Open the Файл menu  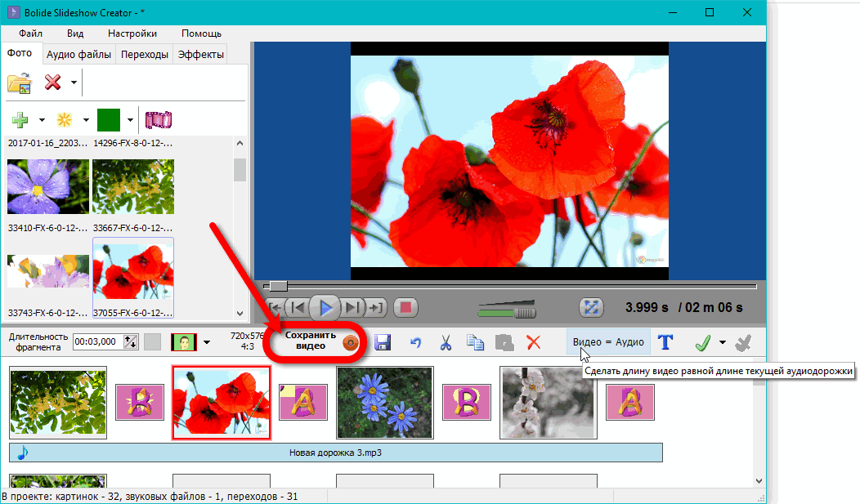[31, 33]
